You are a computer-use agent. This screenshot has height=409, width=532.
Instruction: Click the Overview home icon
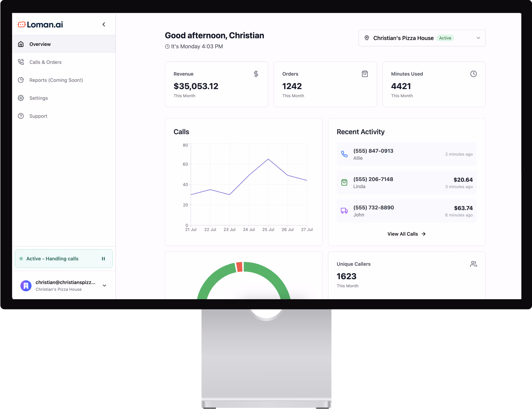(x=21, y=44)
